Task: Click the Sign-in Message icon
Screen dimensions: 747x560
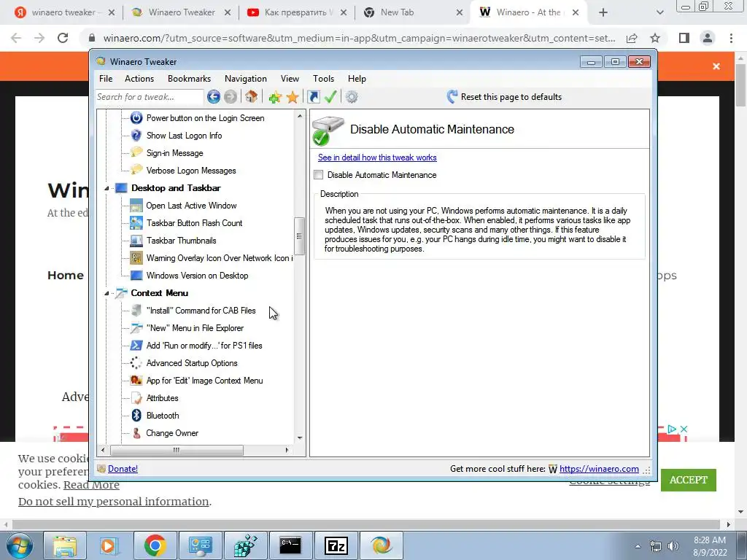Action: click(x=136, y=152)
